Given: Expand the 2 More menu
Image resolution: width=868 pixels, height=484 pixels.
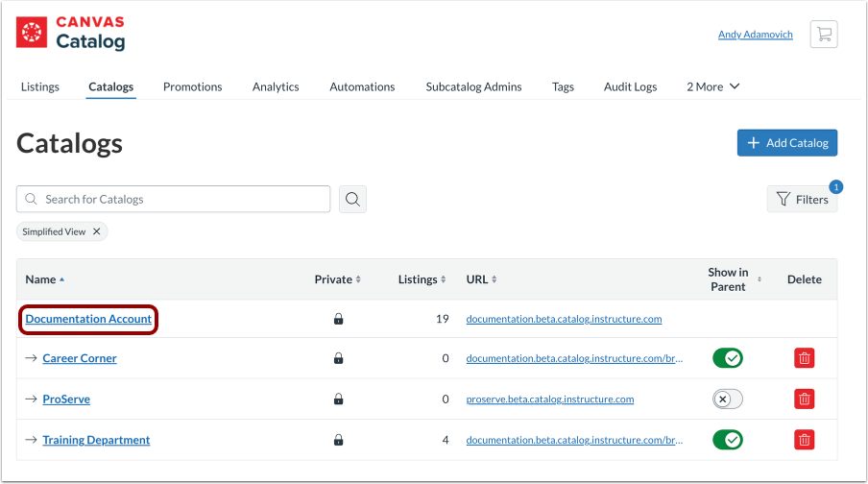Looking at the screenshot, I should click(x=712, y=86).
